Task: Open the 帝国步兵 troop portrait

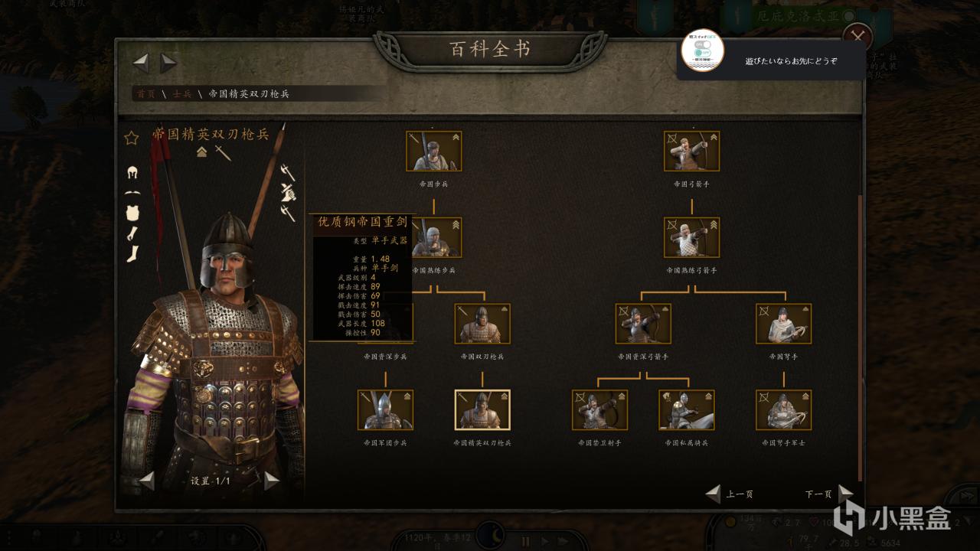Action: (x=433, y=151)
